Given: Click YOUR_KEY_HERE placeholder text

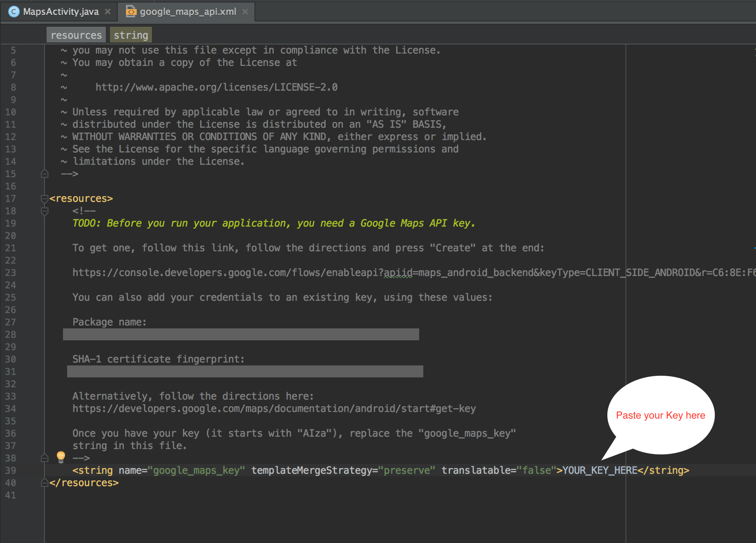Looking at the screenshot, I should pyautogui.click(x=600, y=470).
